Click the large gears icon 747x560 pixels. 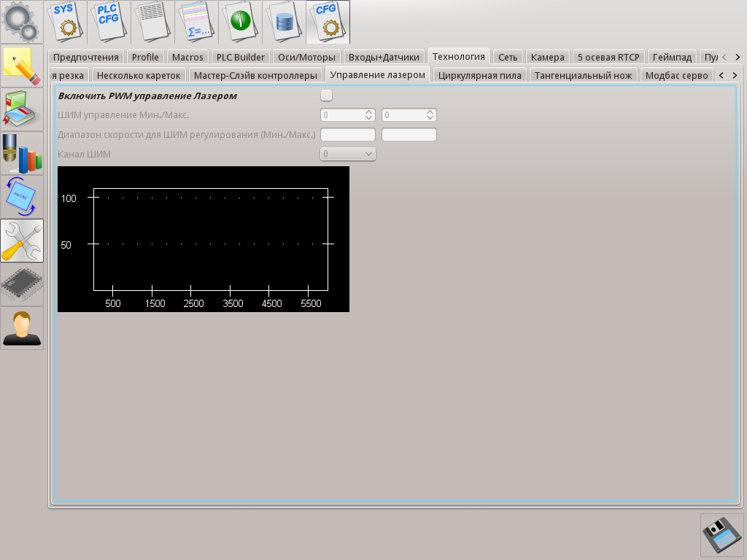(22, 22)
